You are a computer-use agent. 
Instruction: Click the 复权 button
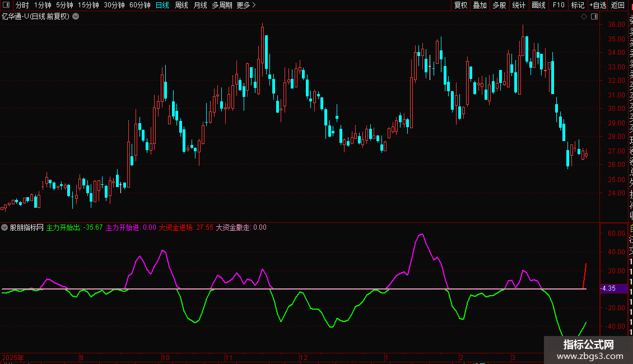(460, 5)
